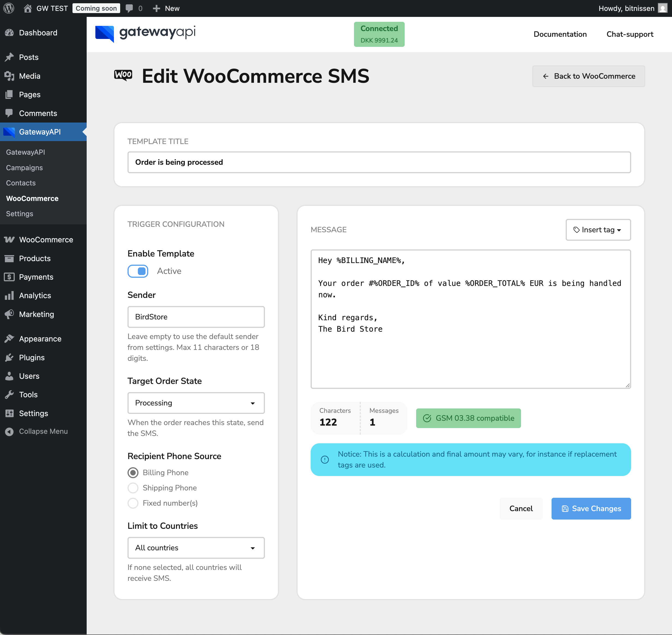The image size is (672, 635).
Task: Click the Coming soon badge
Action: [x=96, y=8]
